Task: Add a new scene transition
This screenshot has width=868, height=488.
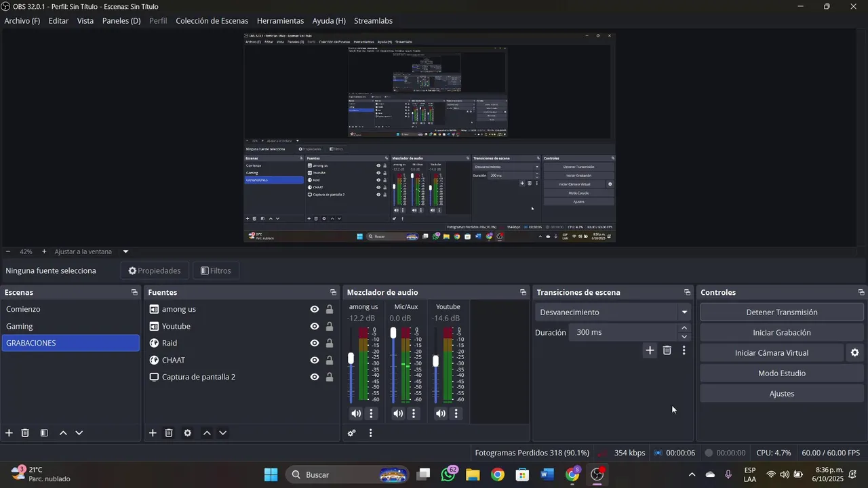Action: click(650, 350)
